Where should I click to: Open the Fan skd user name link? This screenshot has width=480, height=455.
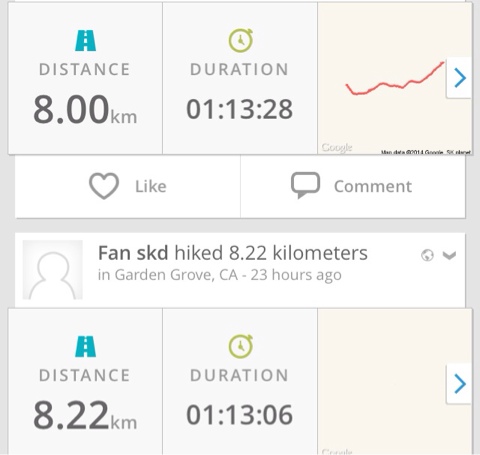(133, 253)
